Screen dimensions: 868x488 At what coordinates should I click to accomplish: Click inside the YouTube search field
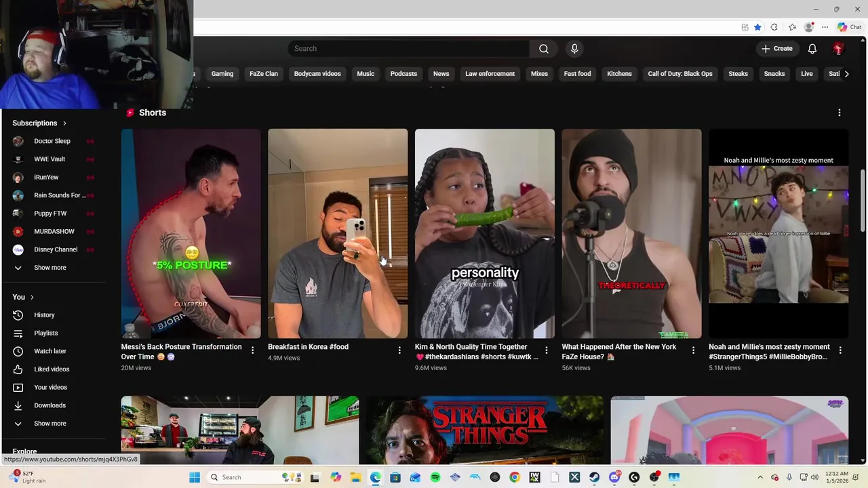point(409,49)
